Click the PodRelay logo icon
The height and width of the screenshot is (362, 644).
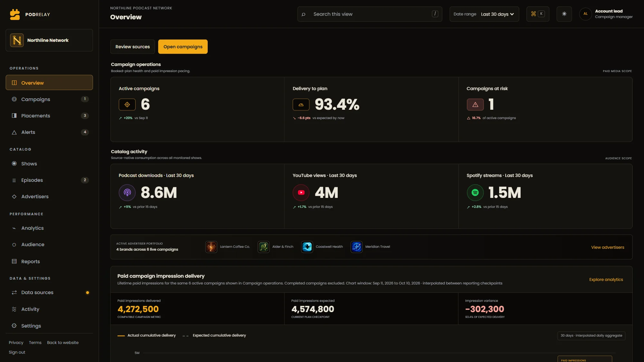pyautogui.click(x=15, y=14)
